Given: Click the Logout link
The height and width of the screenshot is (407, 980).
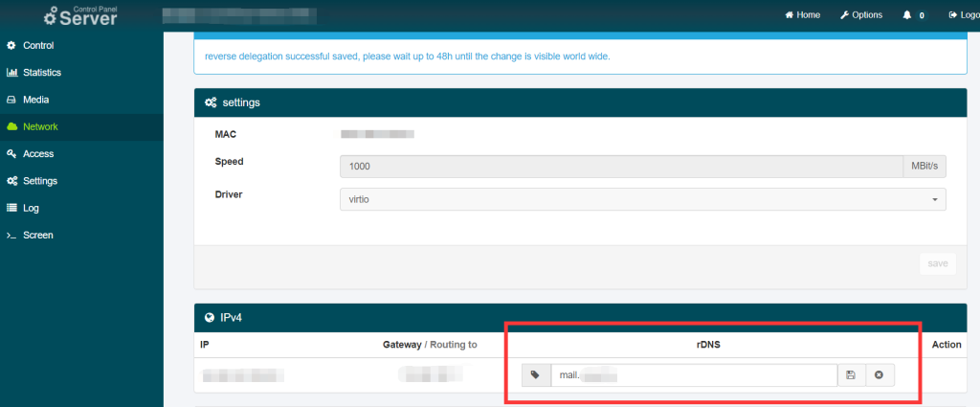Looking at the screenshot, I should pos(964,15).
